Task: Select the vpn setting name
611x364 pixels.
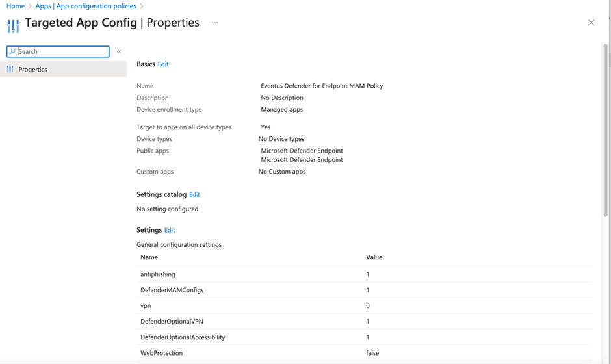Action: click(146, 306)
